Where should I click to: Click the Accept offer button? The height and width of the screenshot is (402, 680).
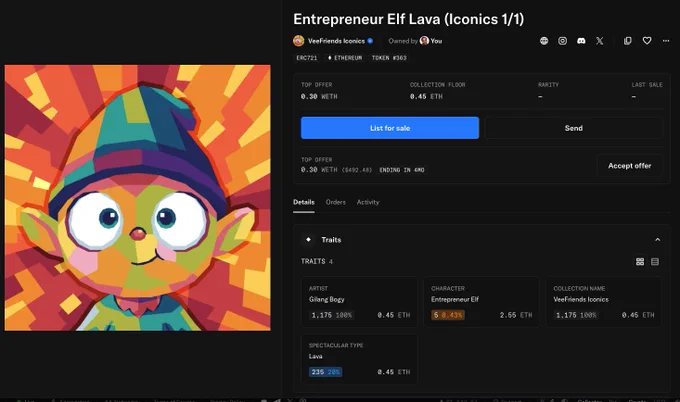[629, 166]
